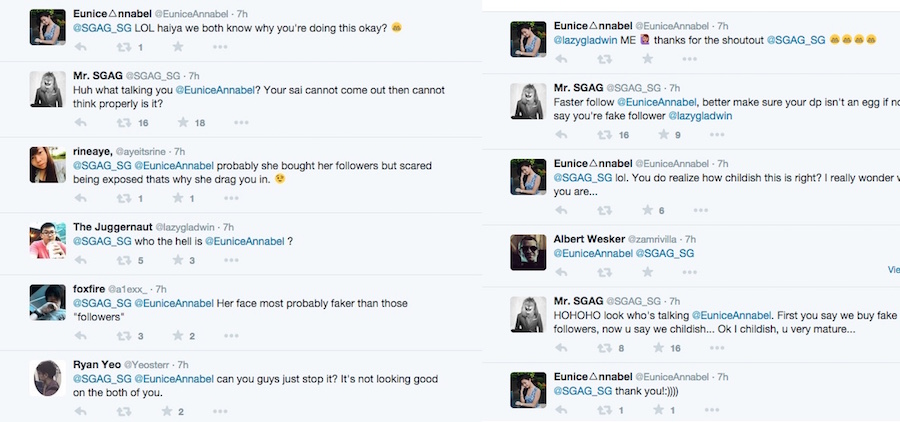The image size is (900, 422).
Task: Click reply icon on foxfire's tweet
Action: [83, 336]
